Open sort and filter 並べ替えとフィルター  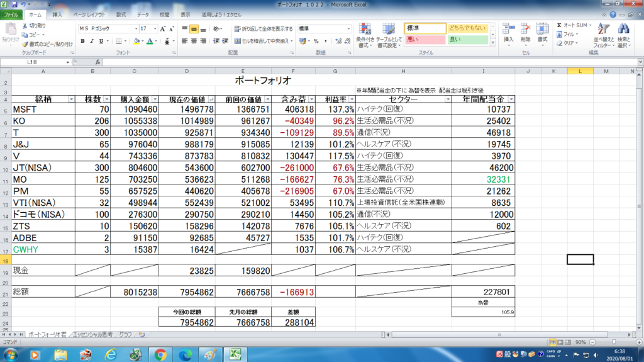click(x=604, y=35)
